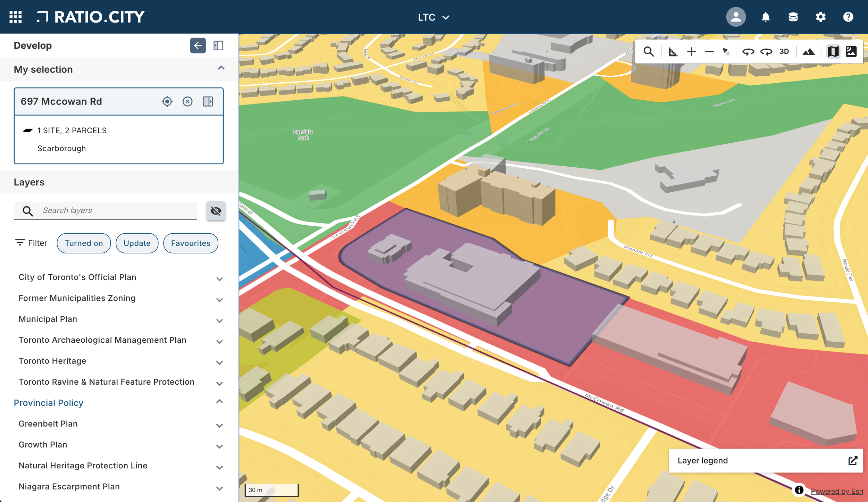The height and width of the screenshot is (502, 868).
Task: Enable the Turned on filter
Action: click(83, 243)
